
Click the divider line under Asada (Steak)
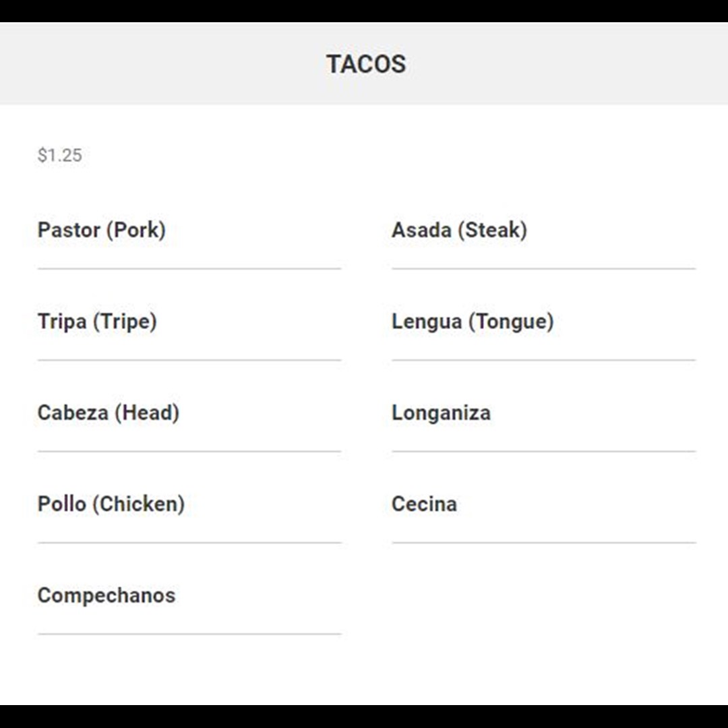(544, 268)
